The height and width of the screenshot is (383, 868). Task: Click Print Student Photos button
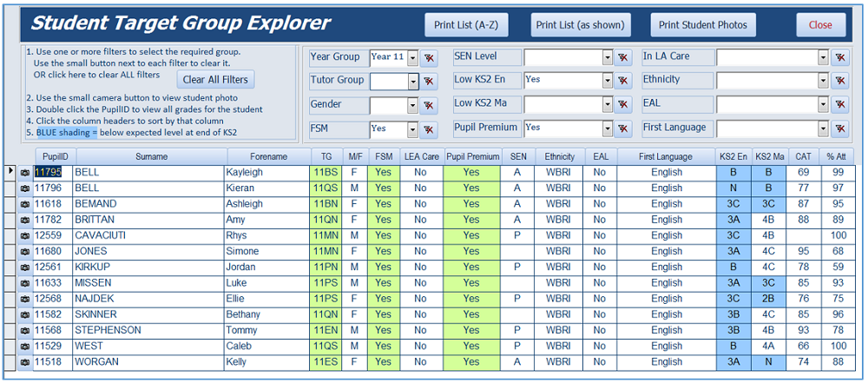[702, 25]
